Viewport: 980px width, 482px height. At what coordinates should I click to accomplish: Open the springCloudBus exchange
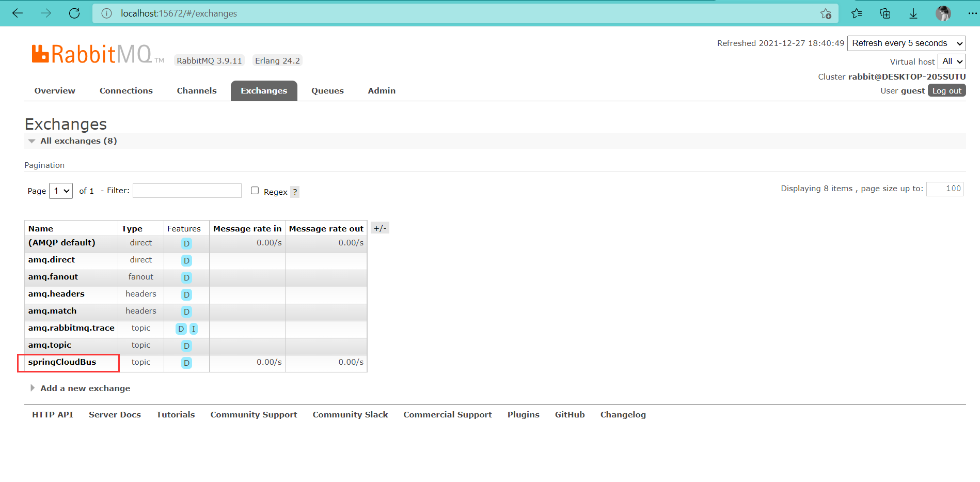(62, 362)
